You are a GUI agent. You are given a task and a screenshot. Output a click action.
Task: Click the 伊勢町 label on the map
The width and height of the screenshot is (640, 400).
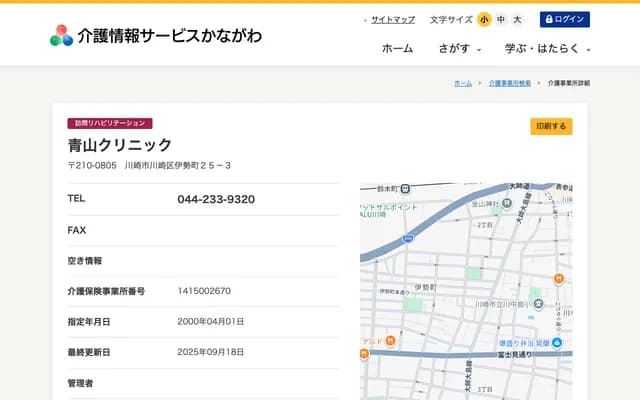(x=425, y=287)
